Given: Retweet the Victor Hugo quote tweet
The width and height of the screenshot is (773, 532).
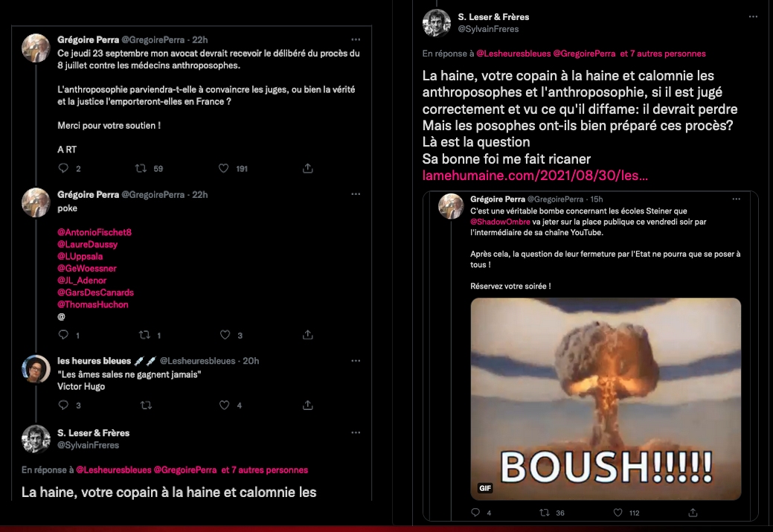Looking at the screenshot, I should tap(146, 406).
